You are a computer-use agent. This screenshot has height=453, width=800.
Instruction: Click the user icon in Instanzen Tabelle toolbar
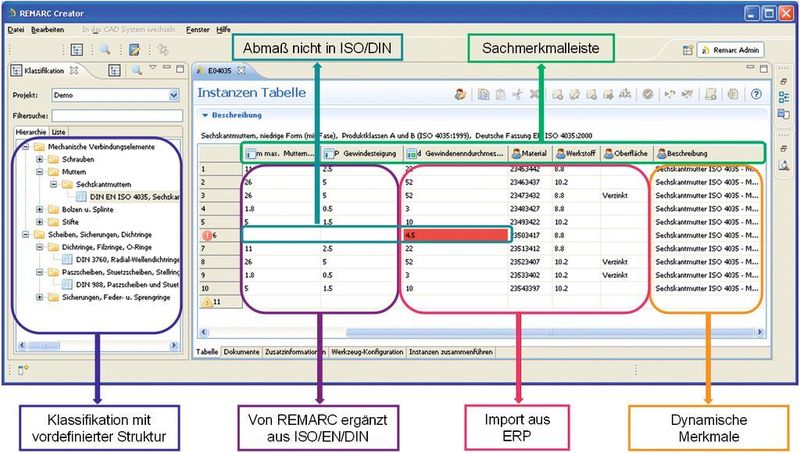point(460,94)
